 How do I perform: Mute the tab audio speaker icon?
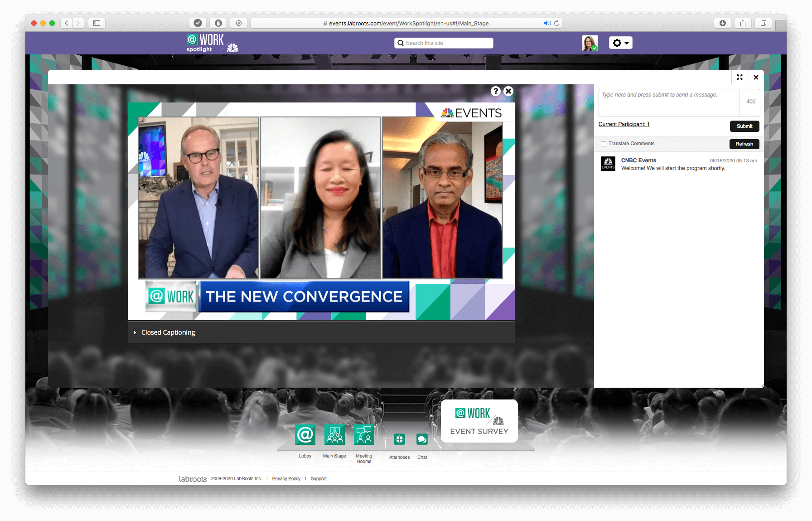[x=547, y=23]
